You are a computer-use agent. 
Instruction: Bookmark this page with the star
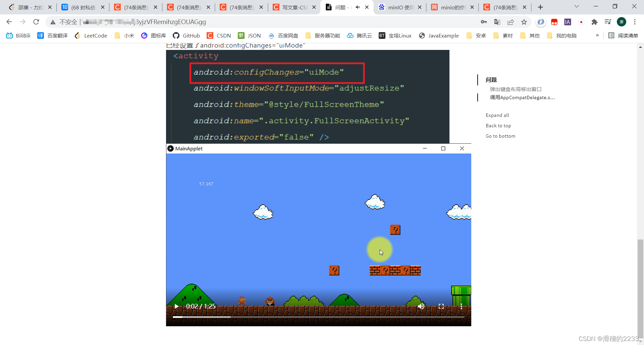pyautogui.click(x=524, y=22)
